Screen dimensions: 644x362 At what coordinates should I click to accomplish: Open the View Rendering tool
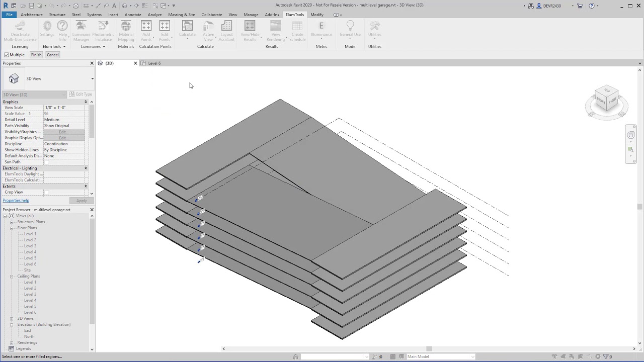[275, 31]
